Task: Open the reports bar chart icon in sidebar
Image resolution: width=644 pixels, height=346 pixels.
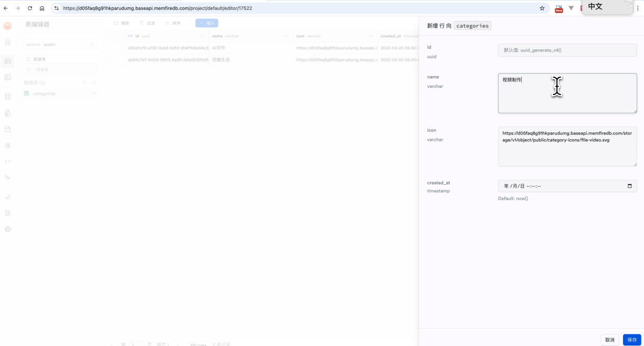Action: [x=7, y=197]
